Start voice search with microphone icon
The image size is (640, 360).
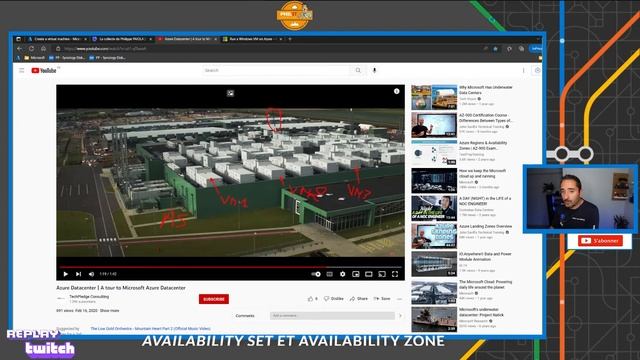(374, 70)
